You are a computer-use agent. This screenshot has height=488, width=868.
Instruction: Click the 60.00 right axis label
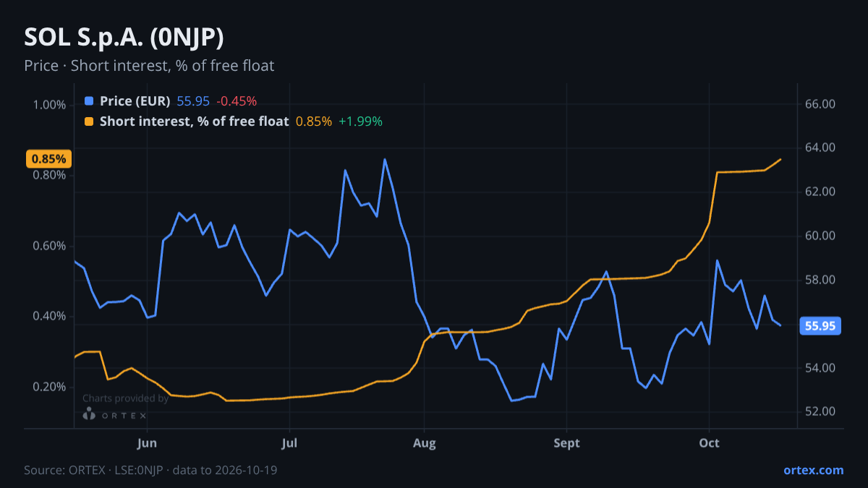coord(820,236)
